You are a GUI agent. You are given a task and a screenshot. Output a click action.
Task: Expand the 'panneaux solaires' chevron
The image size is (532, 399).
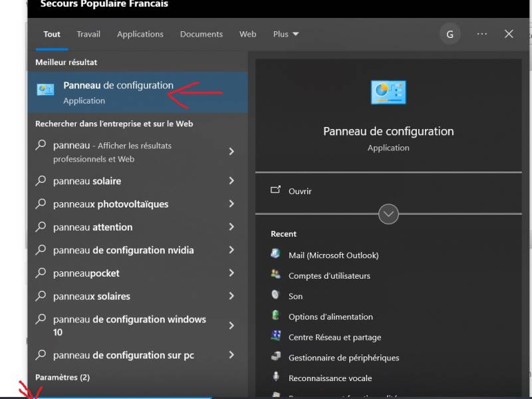click(x=231, y=296)
